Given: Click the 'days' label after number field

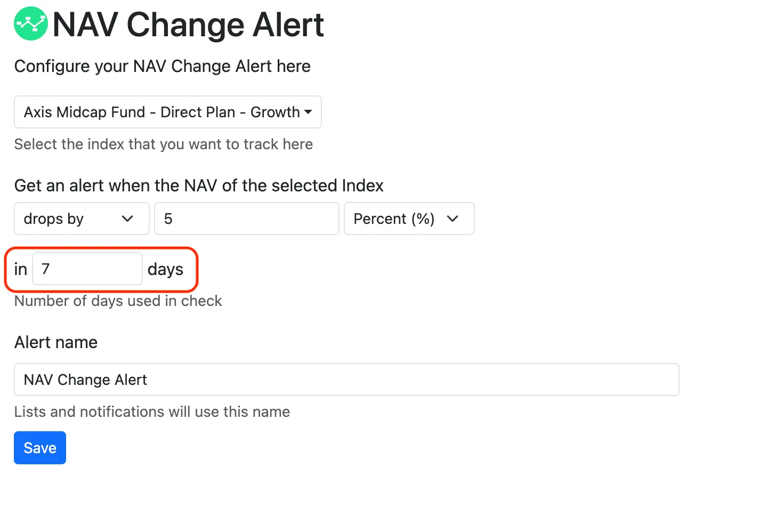Looking at the screenshot, I should [x=165, y=270].
